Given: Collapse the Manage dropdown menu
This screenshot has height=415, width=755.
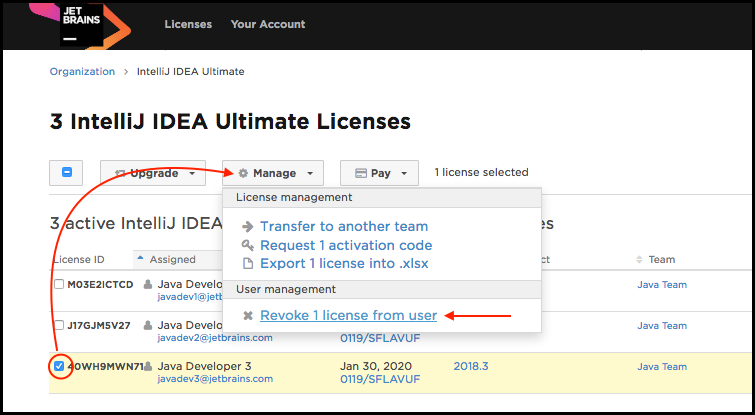Looking at the screenshot, I should 273,173.
